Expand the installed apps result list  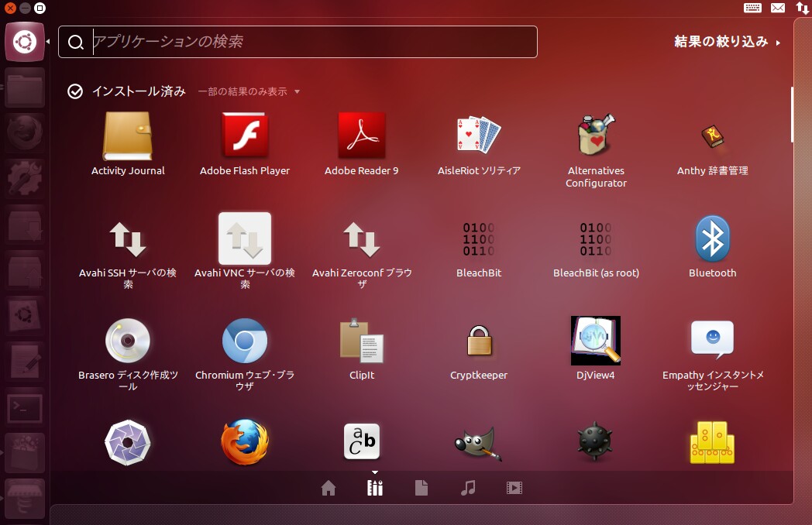249,91
